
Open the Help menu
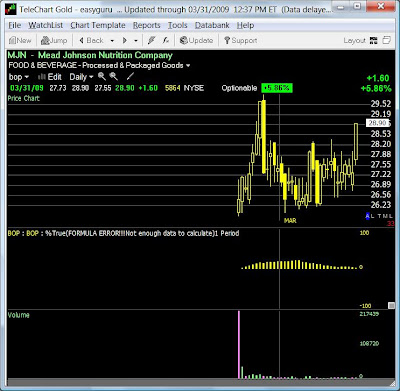click(x=245, y=25)
